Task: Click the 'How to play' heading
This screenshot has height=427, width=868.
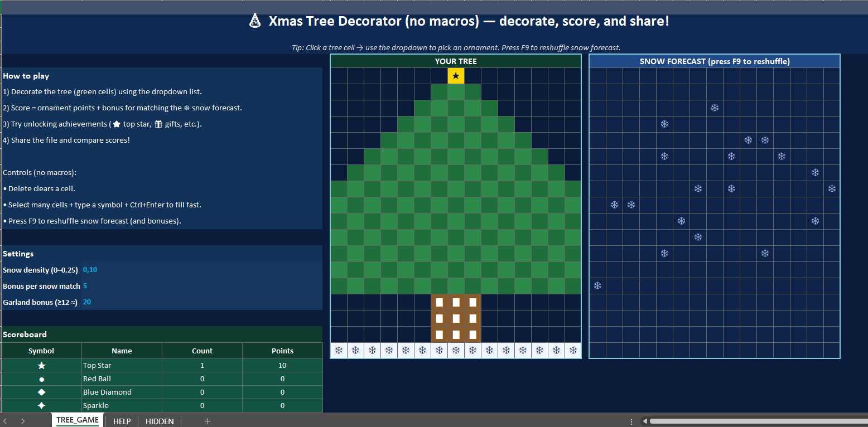Action: point(26,76)
